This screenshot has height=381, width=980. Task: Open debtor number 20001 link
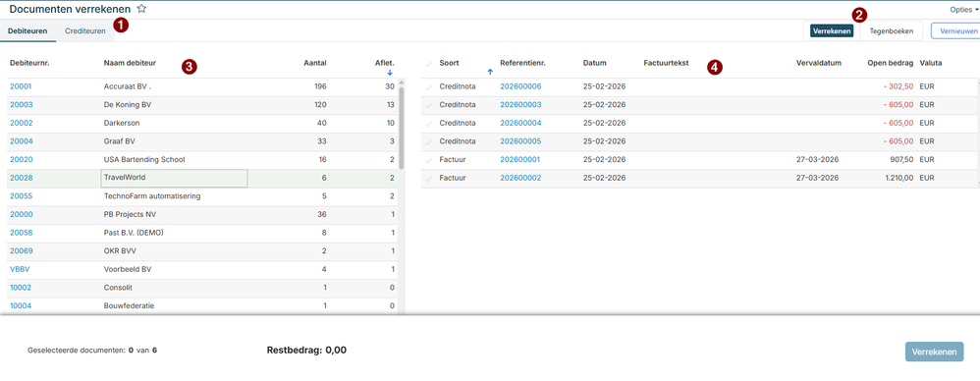point(22,86)
